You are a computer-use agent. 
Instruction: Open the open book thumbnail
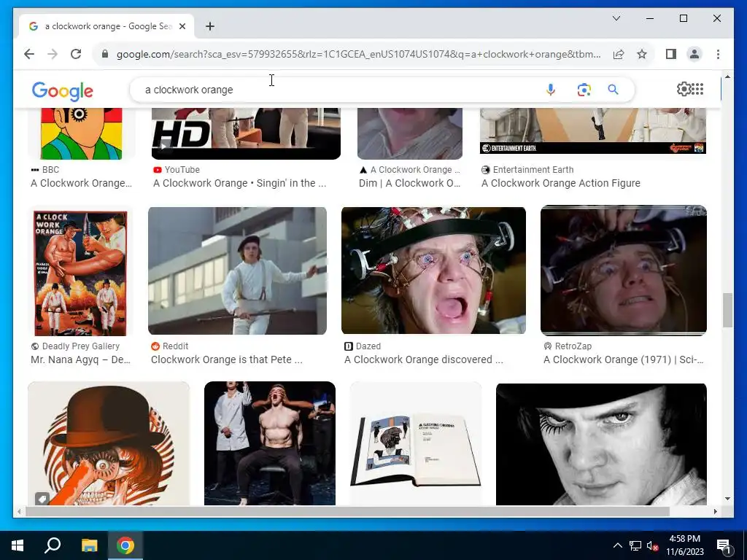416,444
